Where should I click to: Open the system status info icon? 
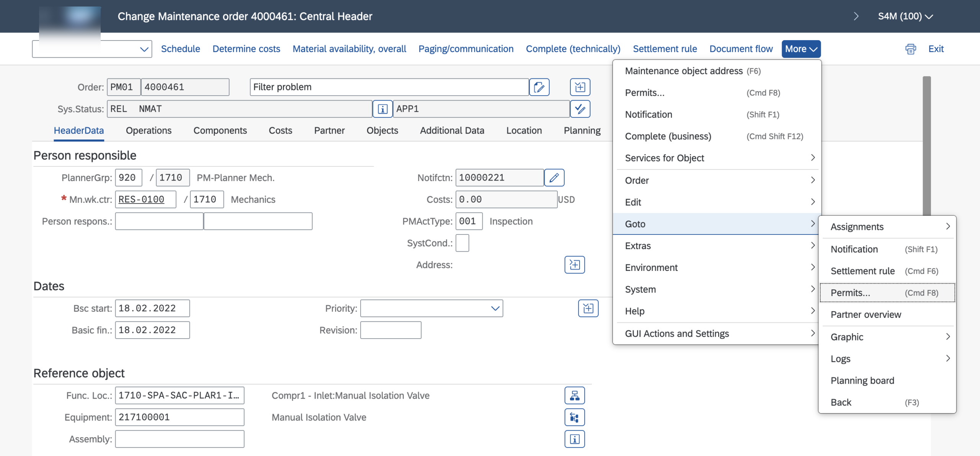click(x=382, y=109)
